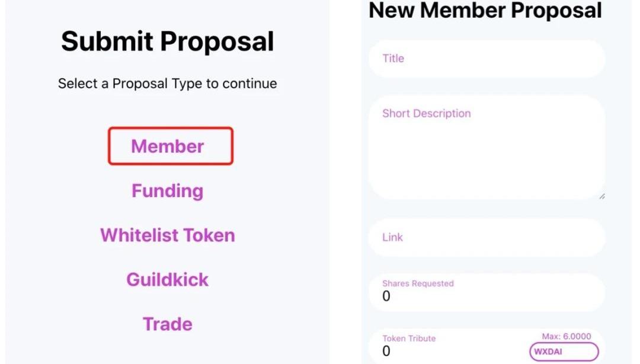
Task: Select the Trade proposal type
Action: pyautogui.click(x=168, y=324)
